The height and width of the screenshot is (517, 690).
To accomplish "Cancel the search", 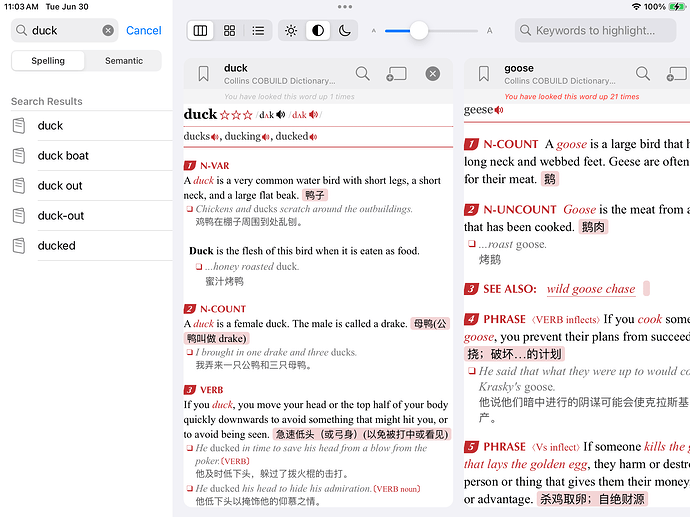I will (x=143, y=30).
